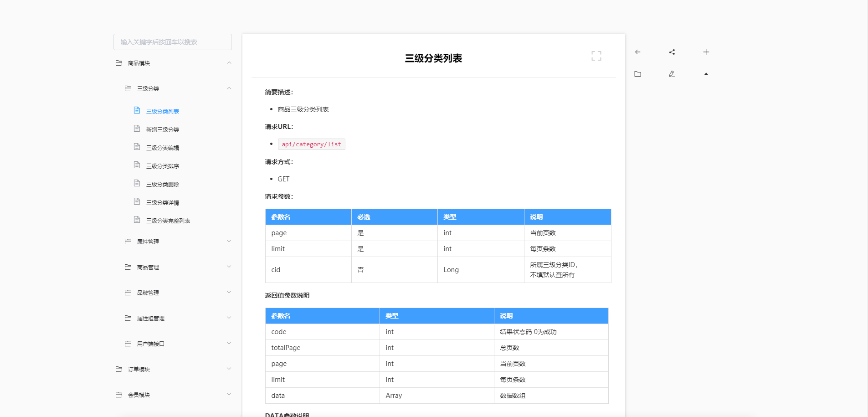The image size is (868, 417).
Task: Collapse the 三级分类 folder chevron
Action: (x=229, y=88)
